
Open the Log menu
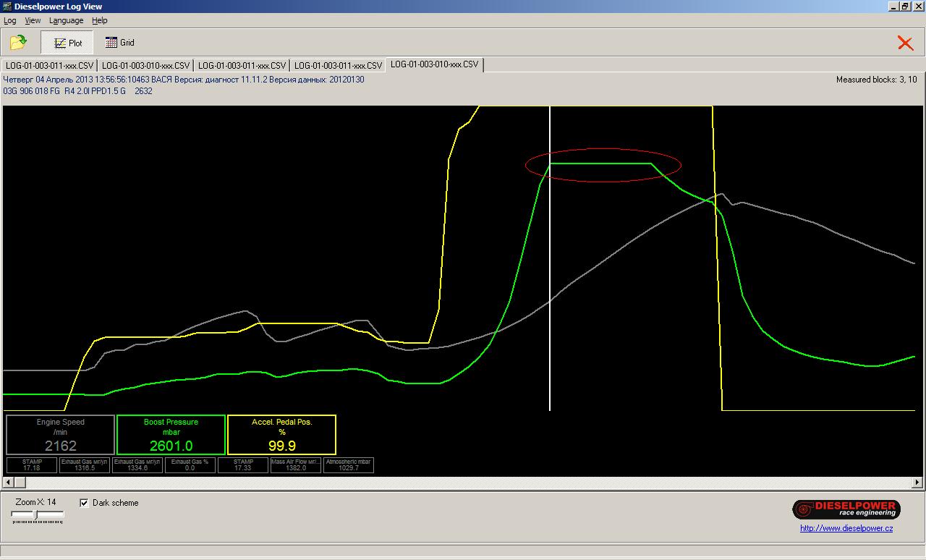coord(10,20)
